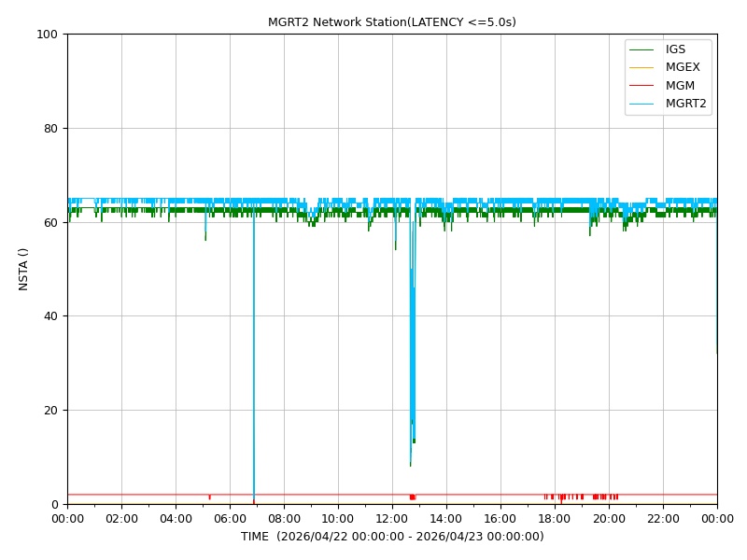Click the 100 y-axis tick label

pos(47,35)
